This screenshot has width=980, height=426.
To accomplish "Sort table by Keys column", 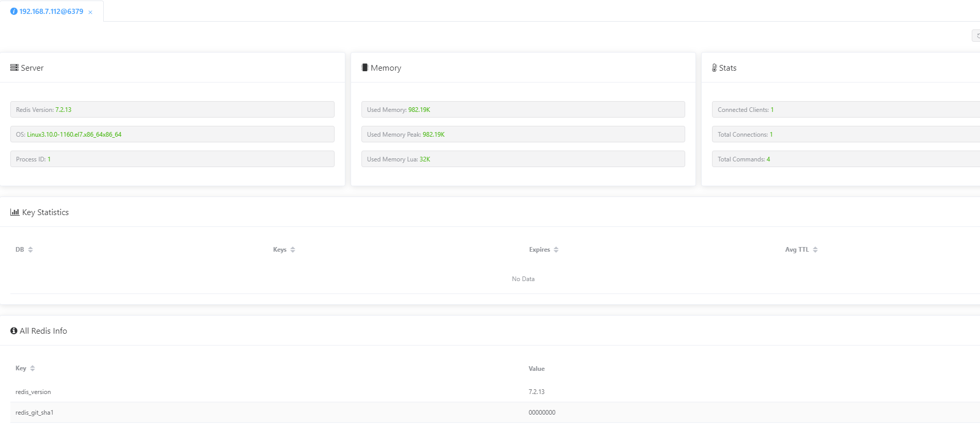I will pyautogui.click(x=293, y=250).
